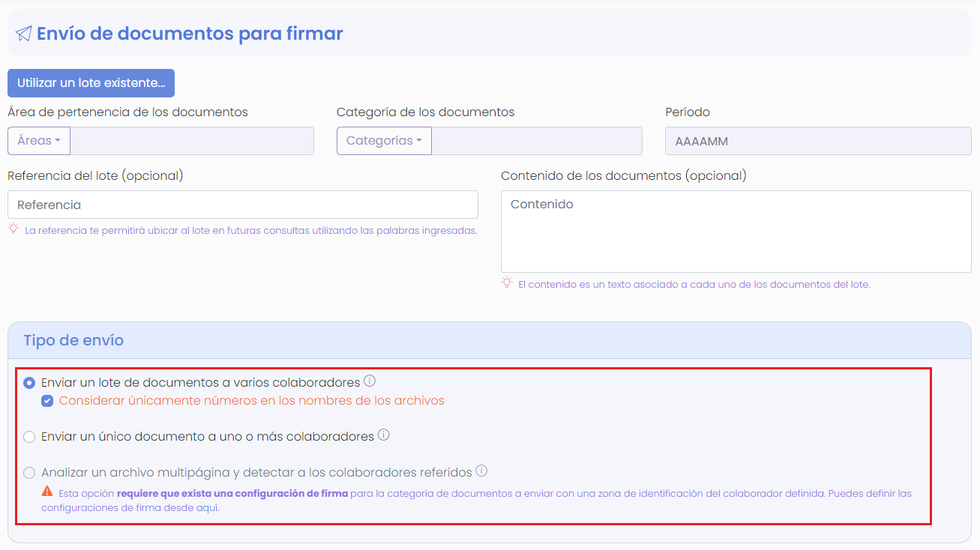The image size is (980, 550).
Task: Select sending a single document to collaborators
Action: (28, 436)
